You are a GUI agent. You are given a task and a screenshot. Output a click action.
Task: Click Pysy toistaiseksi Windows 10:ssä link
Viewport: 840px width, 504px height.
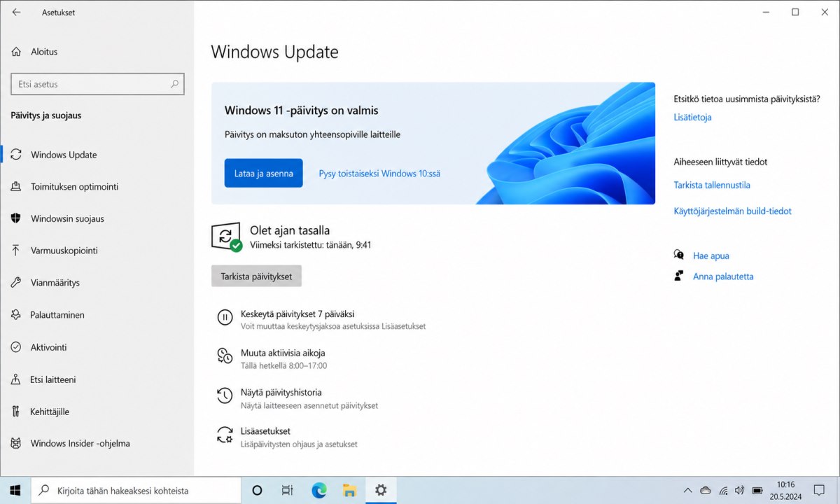(379, 174)
